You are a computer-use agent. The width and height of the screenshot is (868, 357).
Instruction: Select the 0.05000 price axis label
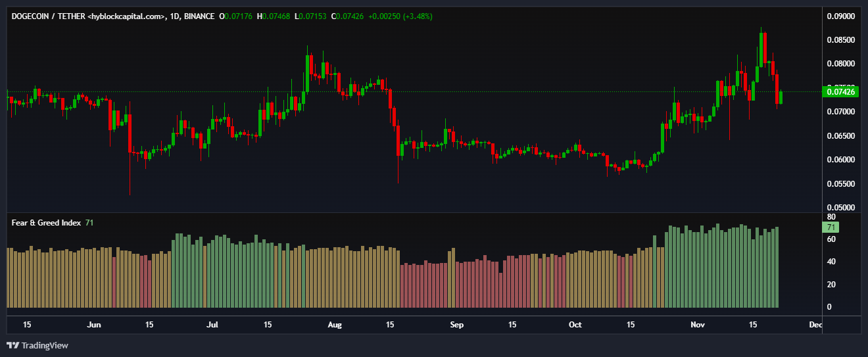[x=840, y=208]
